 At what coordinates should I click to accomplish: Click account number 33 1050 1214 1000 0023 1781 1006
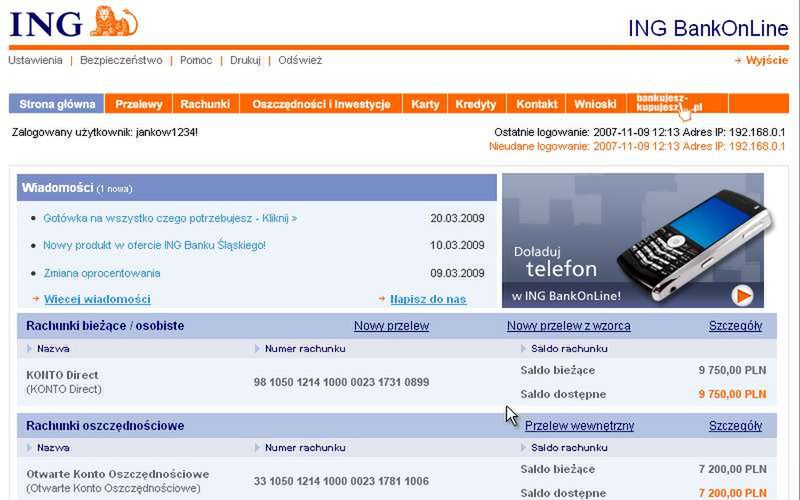[x=341, y=481]
